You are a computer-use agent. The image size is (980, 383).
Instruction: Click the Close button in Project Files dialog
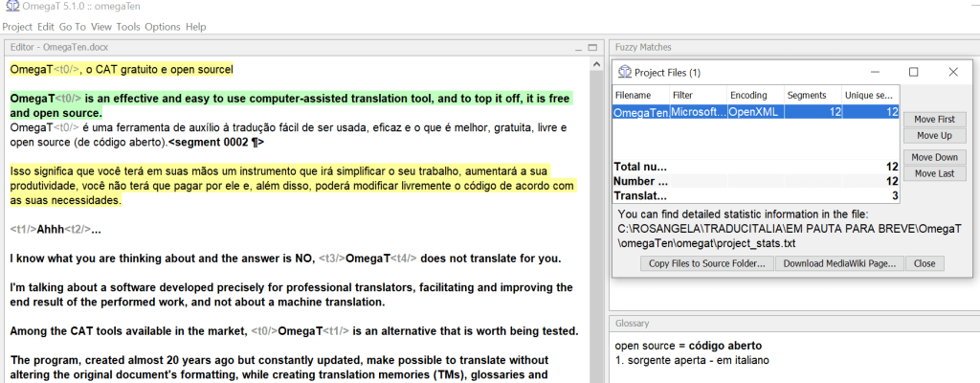tap(924, 263)
